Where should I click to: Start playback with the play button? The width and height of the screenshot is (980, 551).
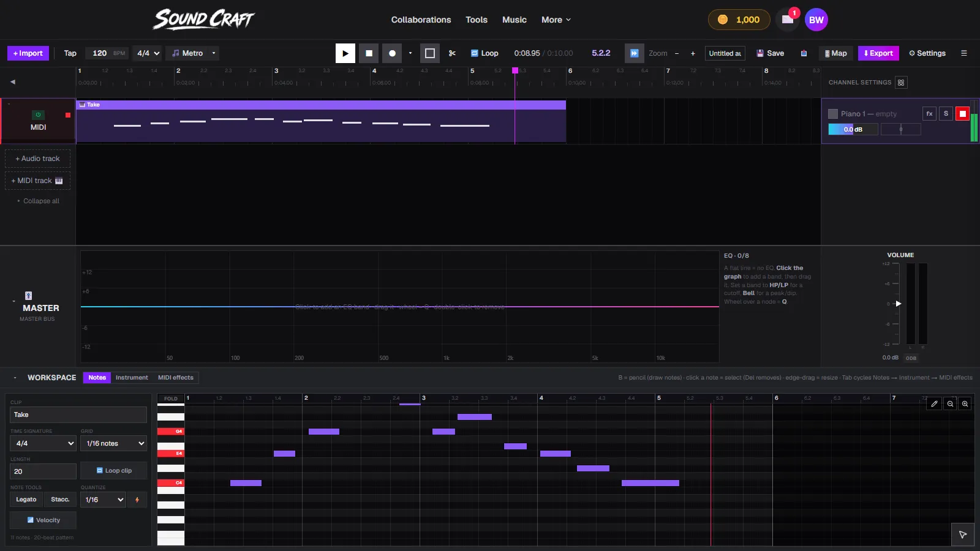point(345,53)
